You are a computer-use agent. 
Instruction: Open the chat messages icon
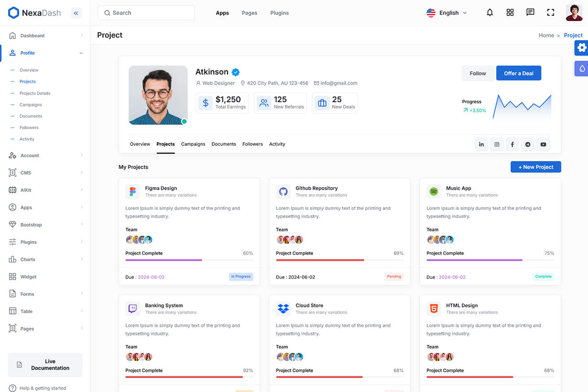pyautogui.click(x=530, y=13)
